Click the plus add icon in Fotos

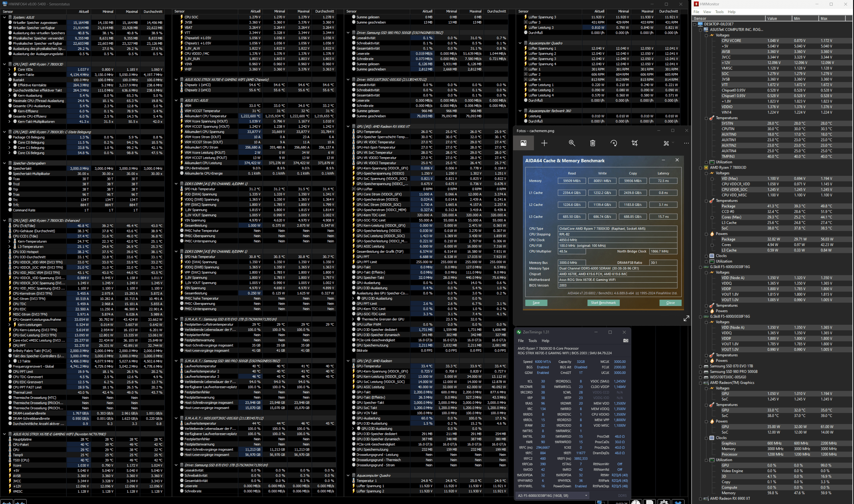[544, 143]
